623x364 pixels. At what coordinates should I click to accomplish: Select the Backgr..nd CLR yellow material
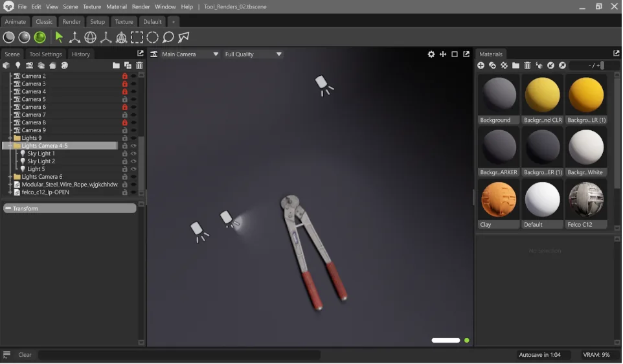(542, 99)
